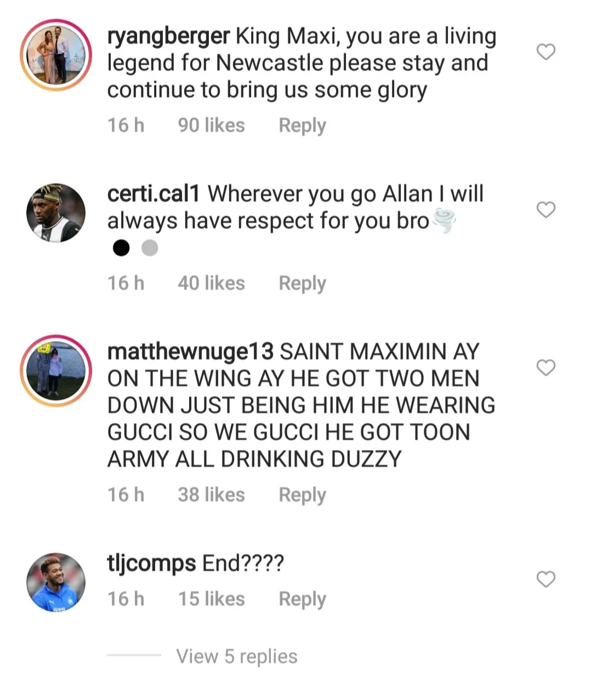Reply to ryangberger's comment
This screenshot has width=592, height=700.
[x=302, y=125]
